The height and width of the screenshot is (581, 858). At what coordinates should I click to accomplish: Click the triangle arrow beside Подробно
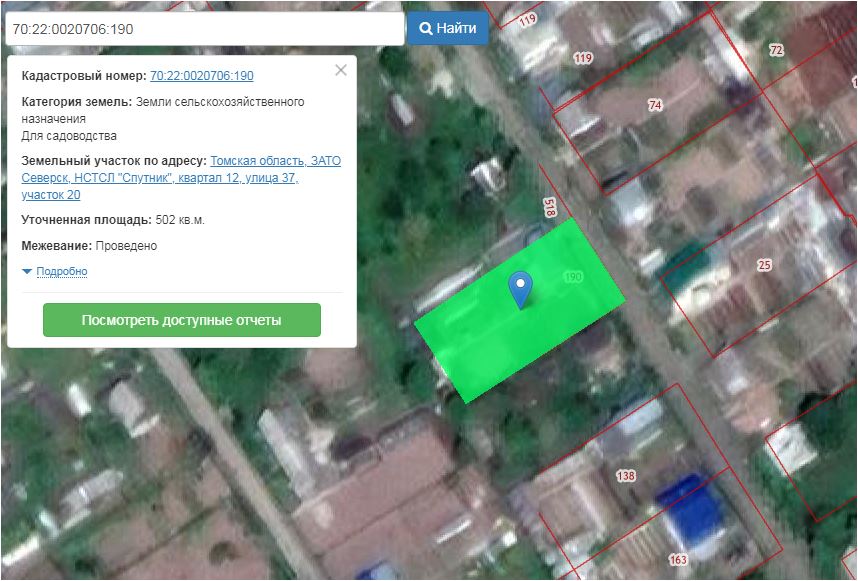(27, 272)
